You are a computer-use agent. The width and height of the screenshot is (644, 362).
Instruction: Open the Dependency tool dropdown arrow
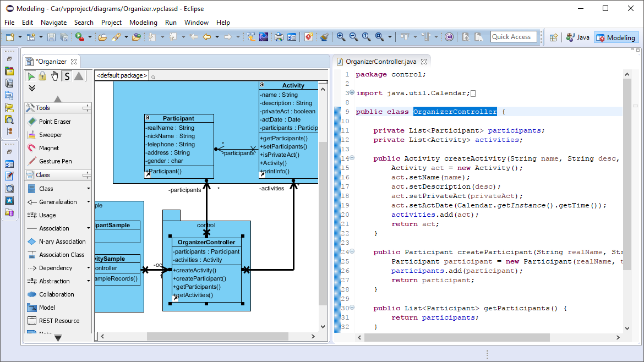88,268
